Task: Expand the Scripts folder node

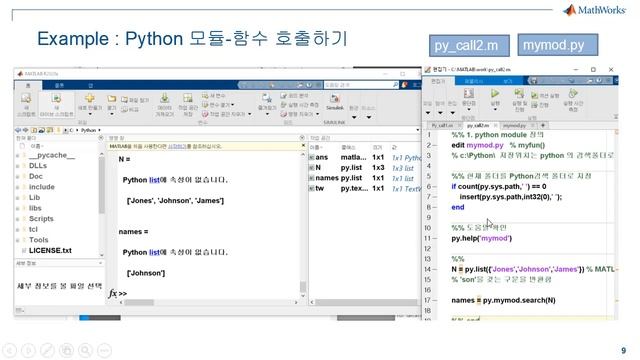Action: point(18,219)
